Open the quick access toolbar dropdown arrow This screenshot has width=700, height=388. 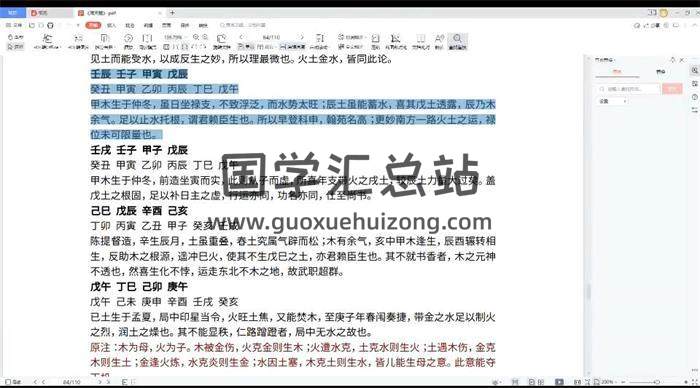(x=78, y=25)
